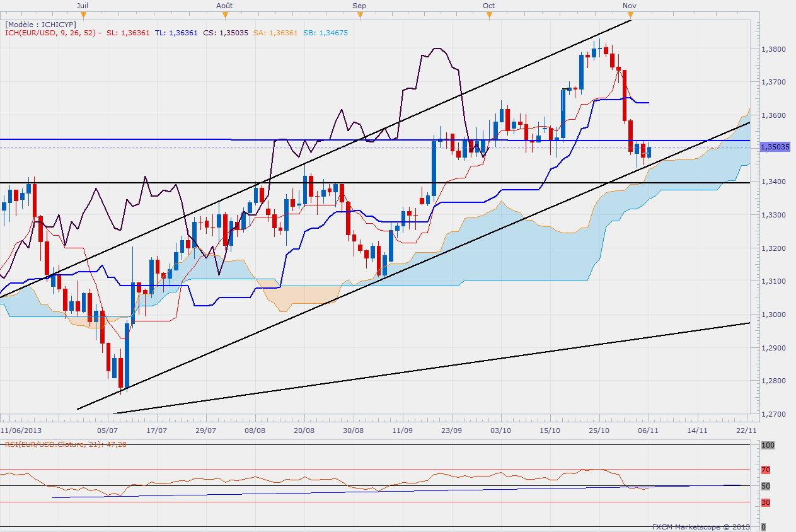The width and height of the screenshot is (796, 532).
Task: Click the 1,3300 price axis label
Action: click(772, 215)
